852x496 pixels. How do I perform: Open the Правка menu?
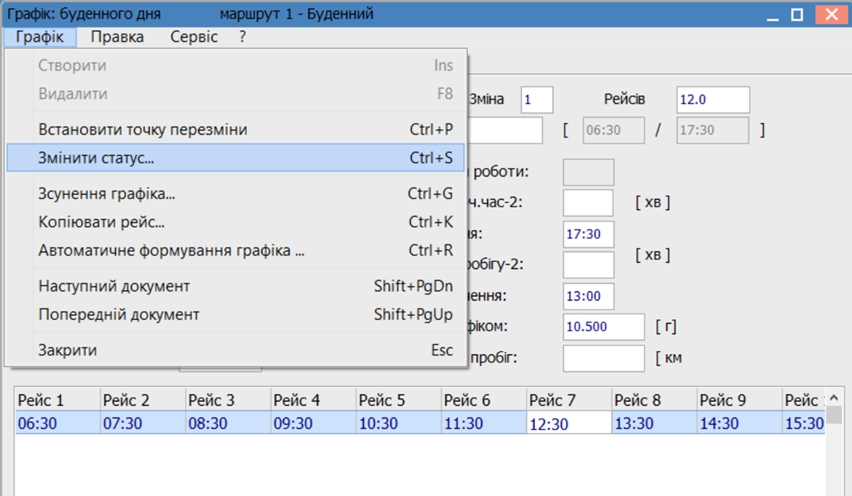click(x=117, y=37)
